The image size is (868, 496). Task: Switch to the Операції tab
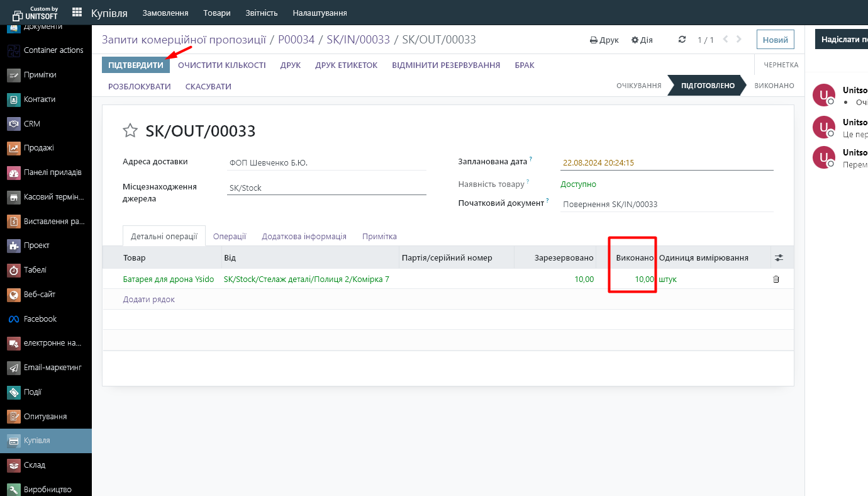point(229,236)
